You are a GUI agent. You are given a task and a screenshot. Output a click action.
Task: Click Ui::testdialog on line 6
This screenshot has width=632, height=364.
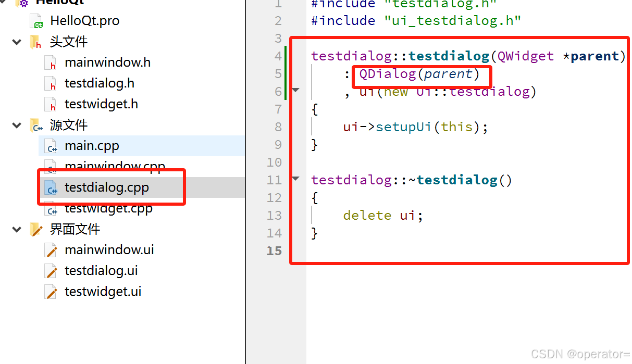point(473,91)
